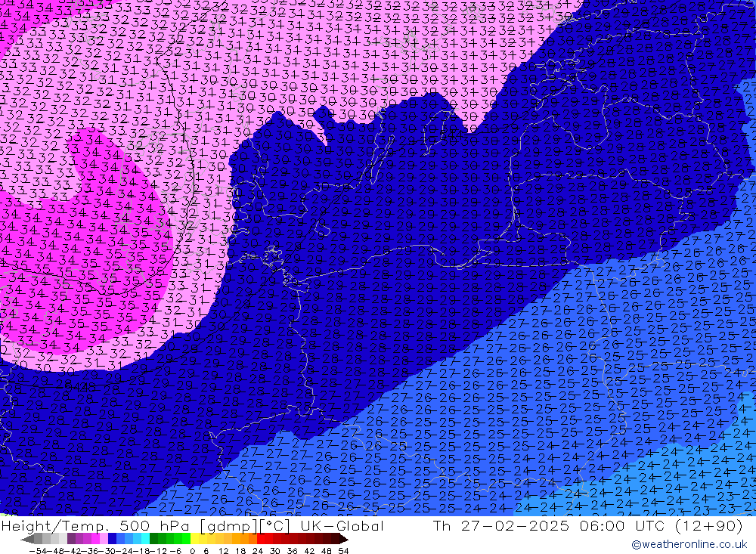Click the '(12+90)' forecast run text
This screenshot has height=554, width=756.
click(x=709, y=525)
